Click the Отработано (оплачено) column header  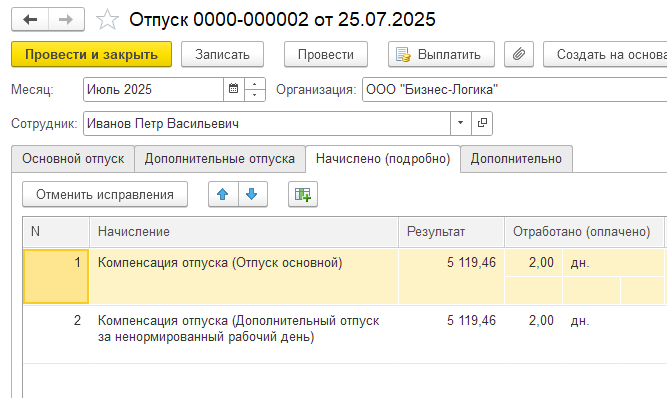point(584,232)
